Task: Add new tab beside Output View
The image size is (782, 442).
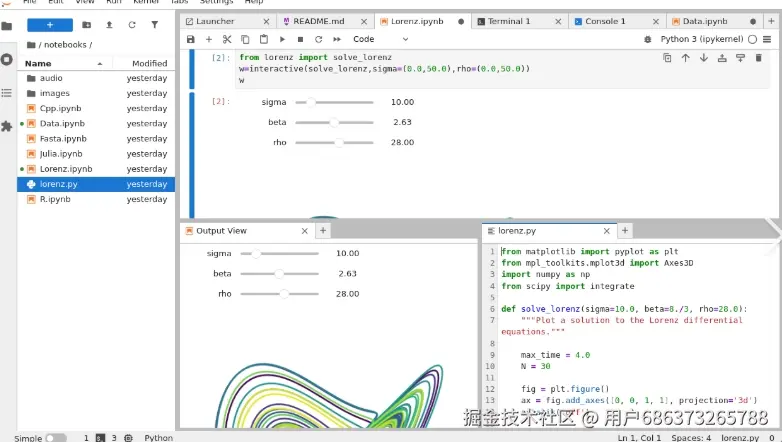Action: click(323, 230)
